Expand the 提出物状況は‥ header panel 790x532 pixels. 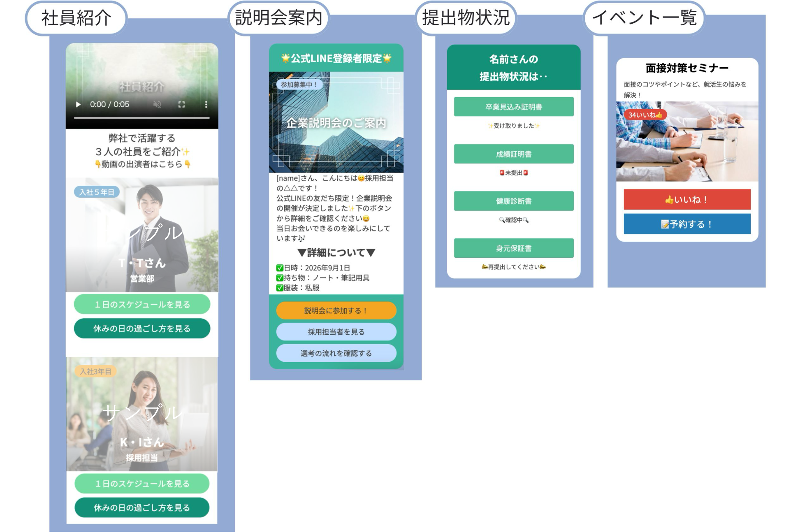click(512, 69)
